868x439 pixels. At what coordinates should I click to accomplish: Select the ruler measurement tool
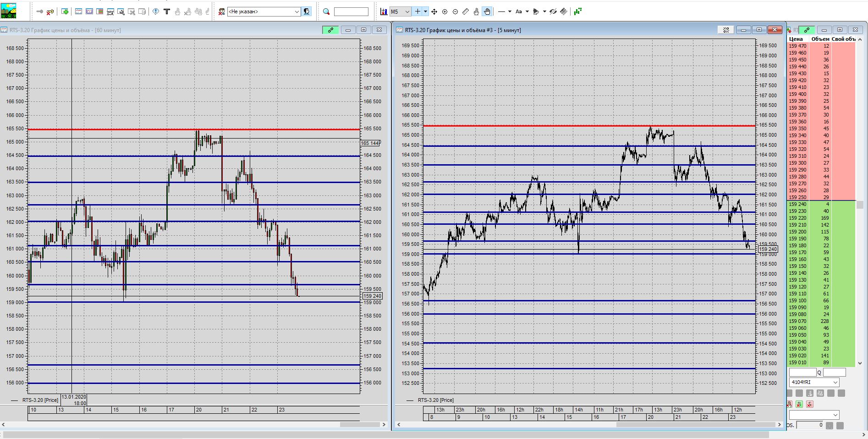pos(466,11)
